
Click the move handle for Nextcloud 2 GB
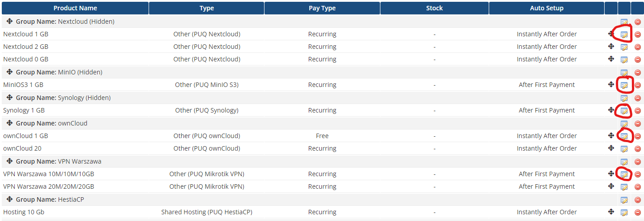tap(611, 46)
